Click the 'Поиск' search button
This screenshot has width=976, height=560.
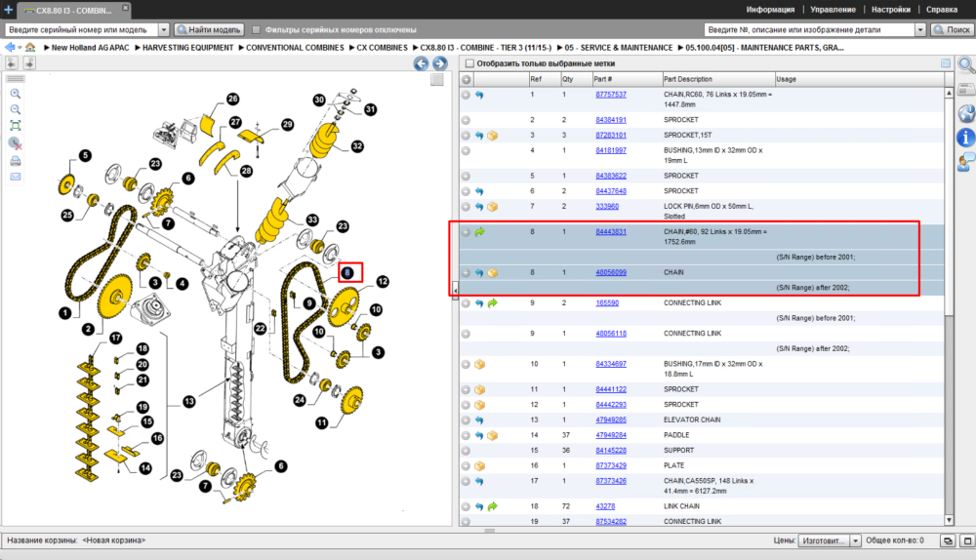(x=952, y=29)
